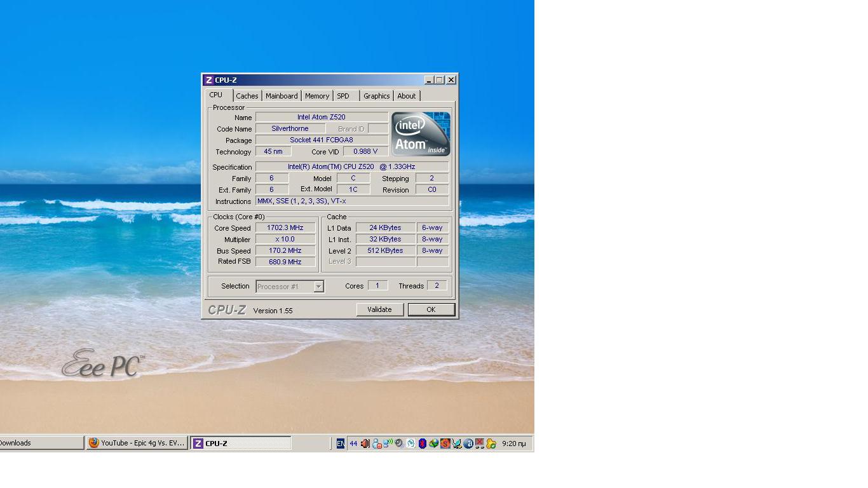Click the system clock showing 9:20
The image size is (868, 488).
click(x=514, y=444)
